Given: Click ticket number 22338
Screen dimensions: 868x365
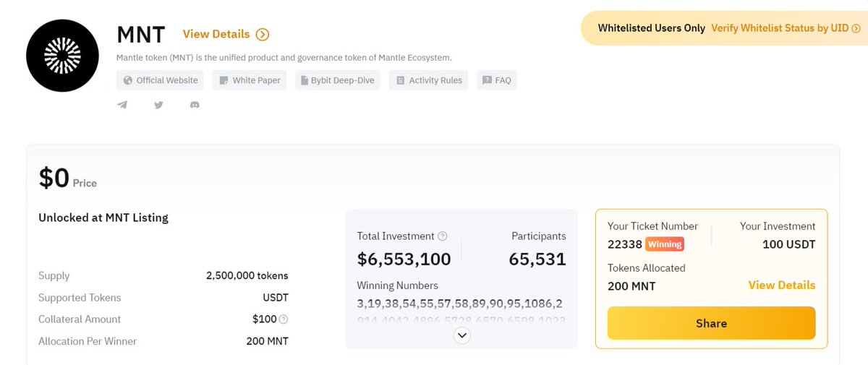Looking at the screenshot, I should pyautogui.click(x=625, y=244).
